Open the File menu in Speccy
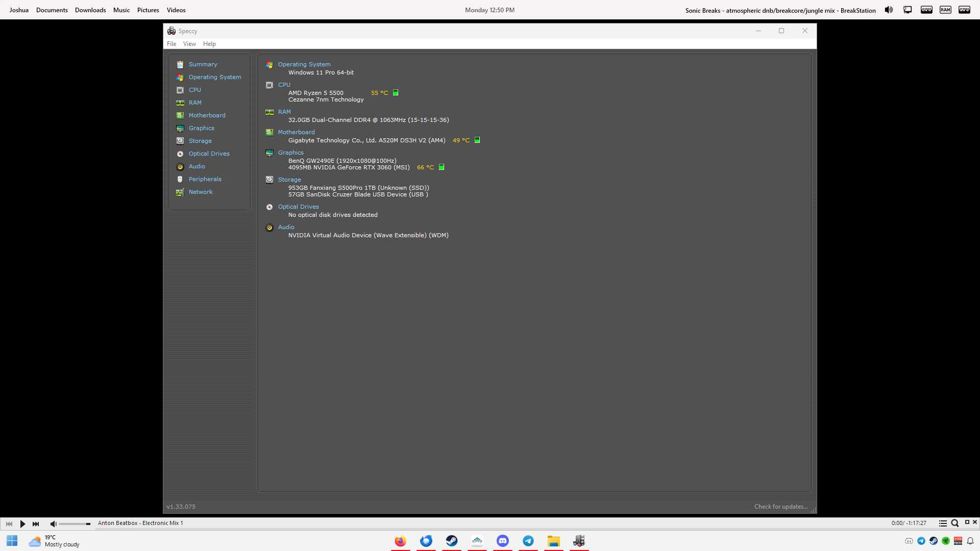The height and width of the screenshot is (551, 980). pos(171,44)
